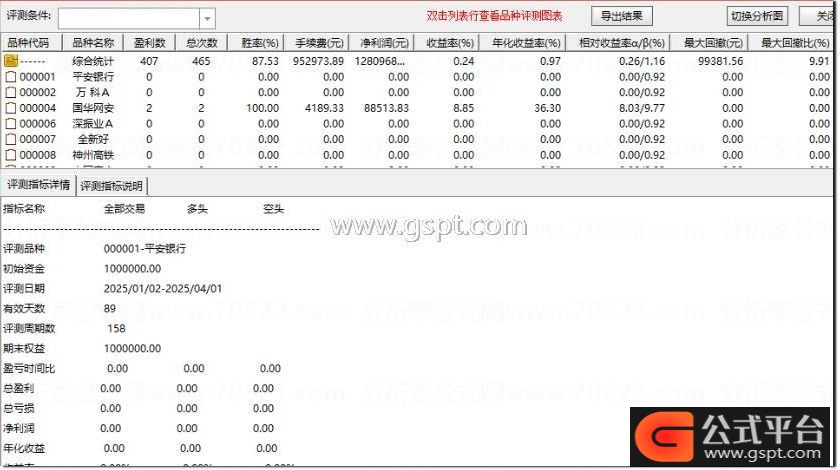Sort by 品种代码 column header
Viewport: 840px width, 470px height.
coord(32,43)
